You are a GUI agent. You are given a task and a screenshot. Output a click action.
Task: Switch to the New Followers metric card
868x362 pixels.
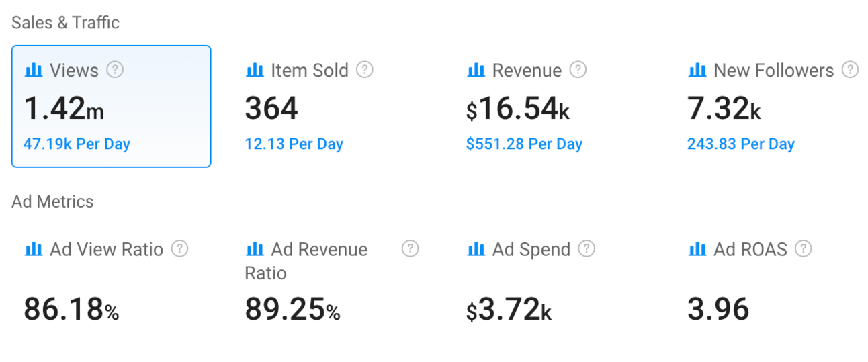pos(773,106)
